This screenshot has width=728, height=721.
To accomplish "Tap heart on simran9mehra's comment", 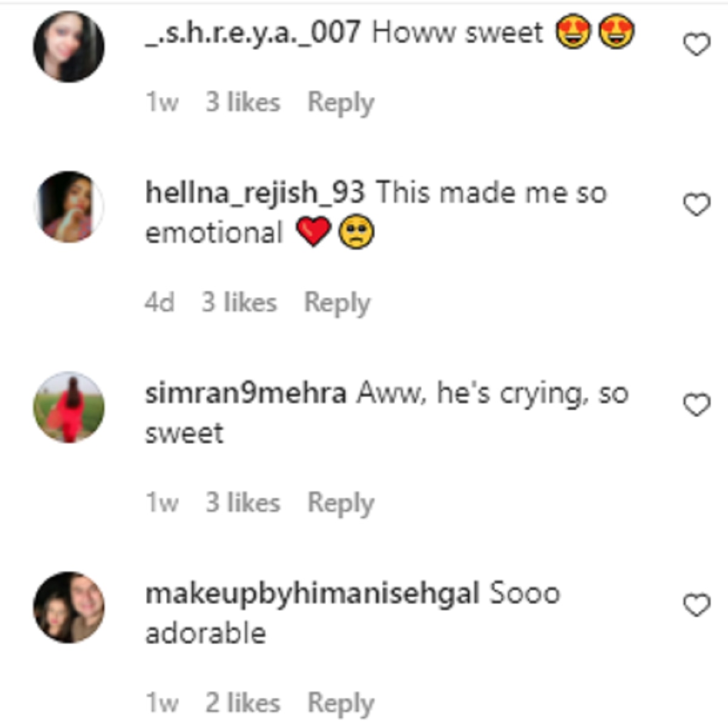I will pyautogui.click(x=696, y=405).
